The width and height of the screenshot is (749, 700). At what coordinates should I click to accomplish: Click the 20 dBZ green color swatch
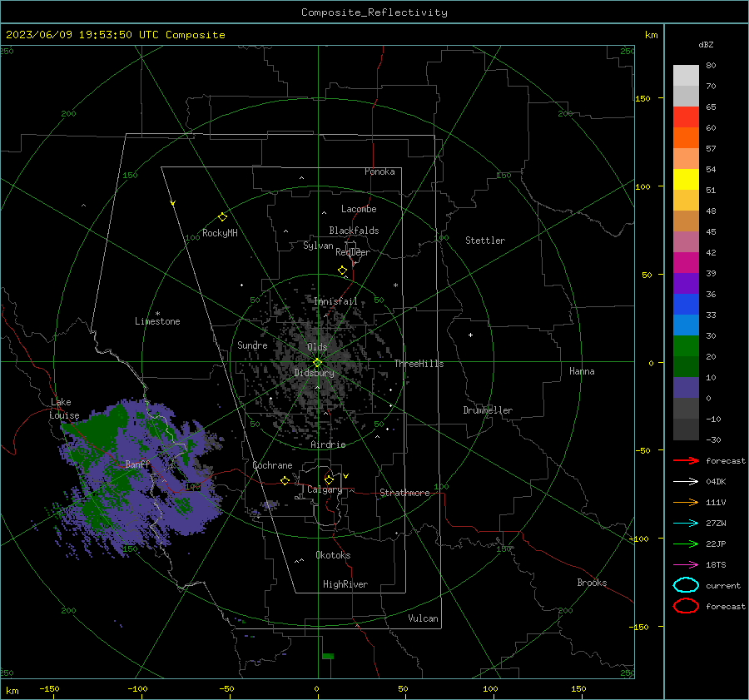[x=686, y=366]
